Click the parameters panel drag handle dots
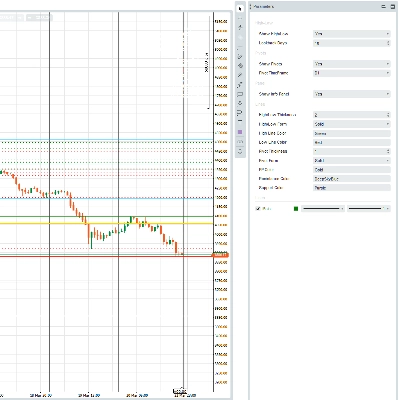The image size is (400, 400). (x=251, y=6)
